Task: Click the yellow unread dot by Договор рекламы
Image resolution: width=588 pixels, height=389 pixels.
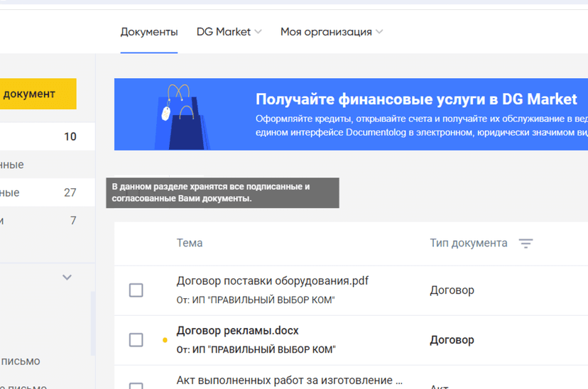Action: point(165,341)
